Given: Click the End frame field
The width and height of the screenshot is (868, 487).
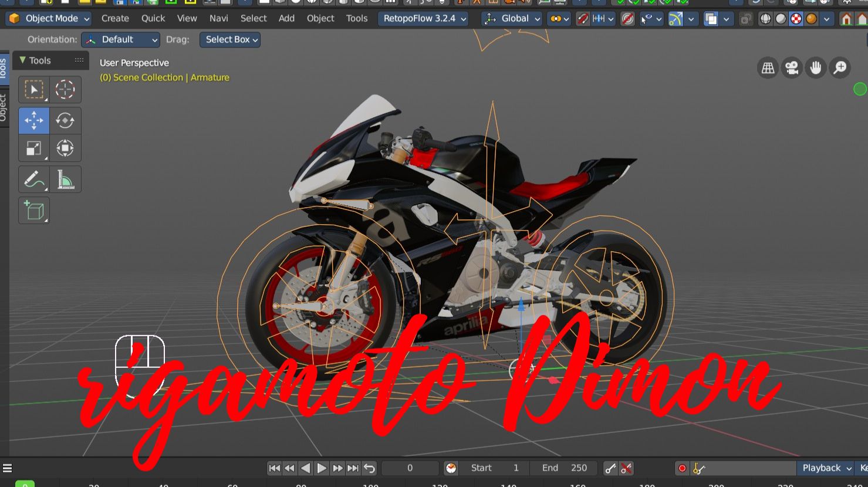Looking at the screenshot, I should pyautogui.click(x=563, y=468).
